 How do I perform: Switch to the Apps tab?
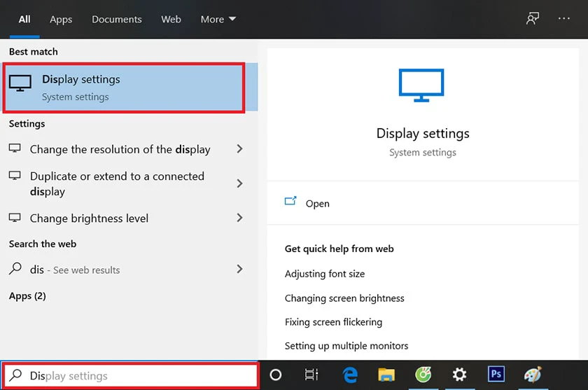[x=61, y=19]
